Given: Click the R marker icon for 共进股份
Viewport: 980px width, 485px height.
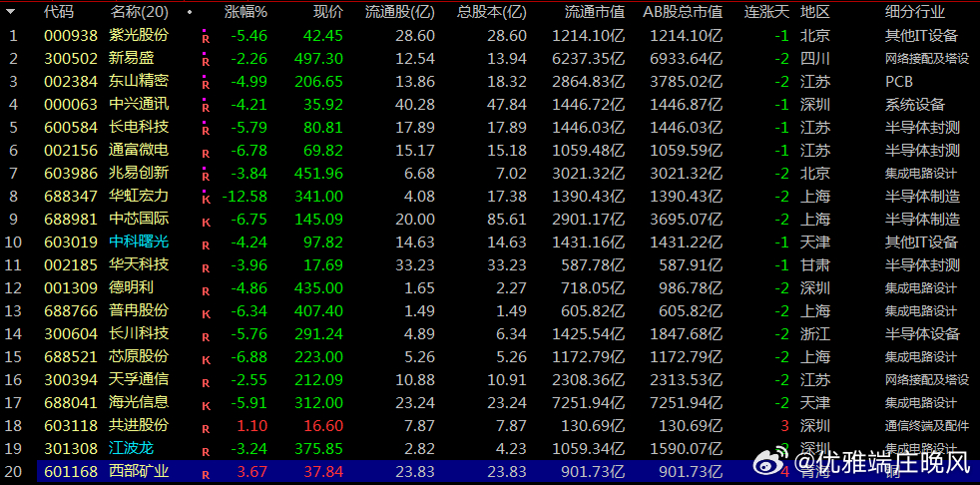Looking at the screenshot, I should 205,429.
